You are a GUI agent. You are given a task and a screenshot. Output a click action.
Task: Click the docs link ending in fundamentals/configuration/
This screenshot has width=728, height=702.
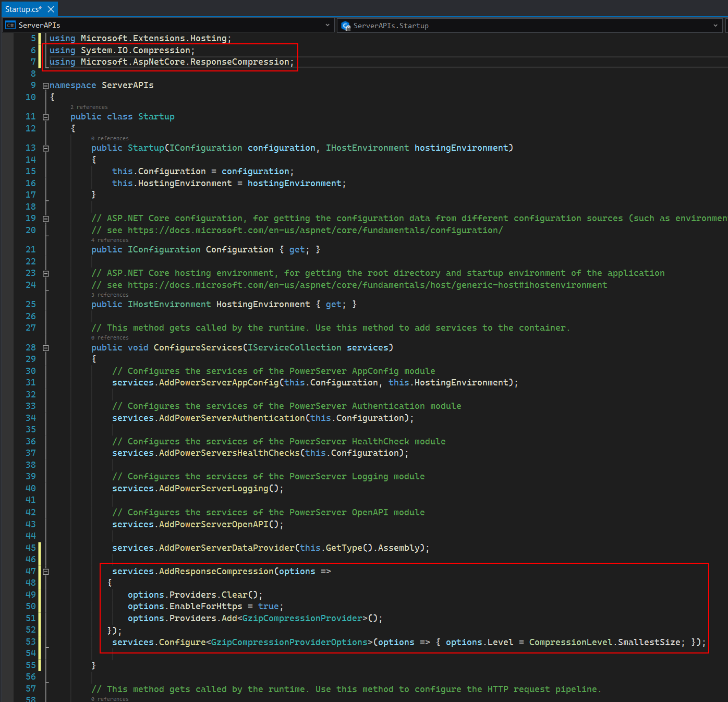(x=315, y=231)
